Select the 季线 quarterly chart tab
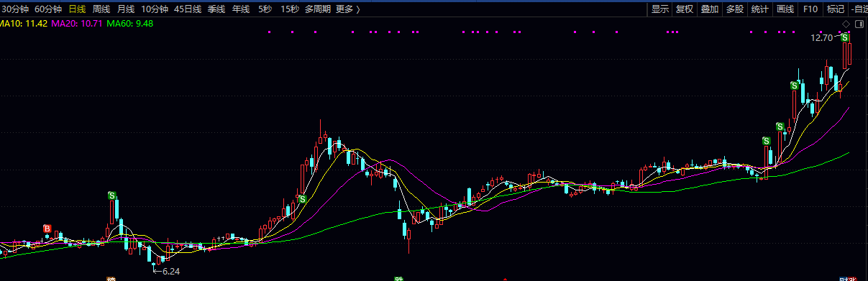 [x=216, y=9]
